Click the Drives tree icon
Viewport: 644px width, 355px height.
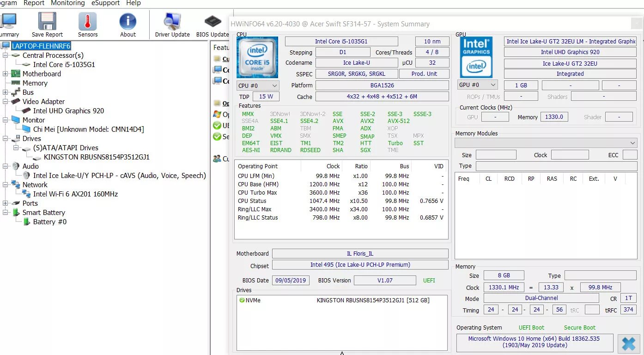[16, 139]
